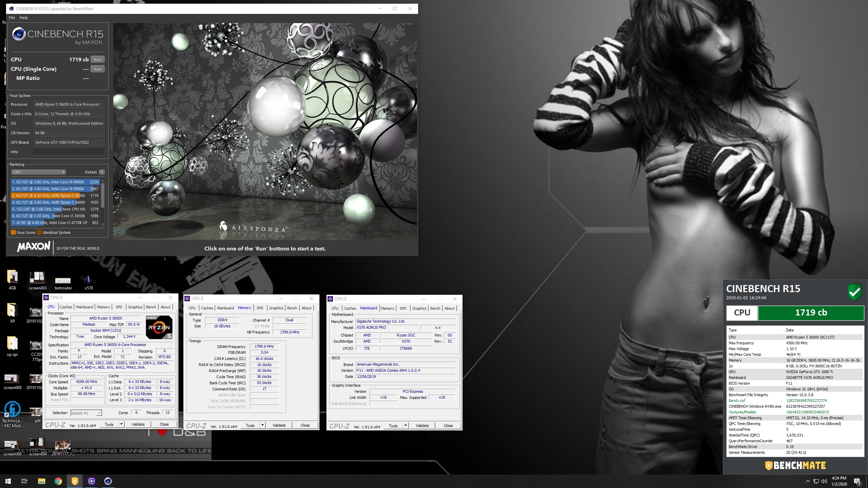Switch to Cinebench taskbar icon
Image resolution: width=868 pixels, height=488 pixels.
pos(108,481)
